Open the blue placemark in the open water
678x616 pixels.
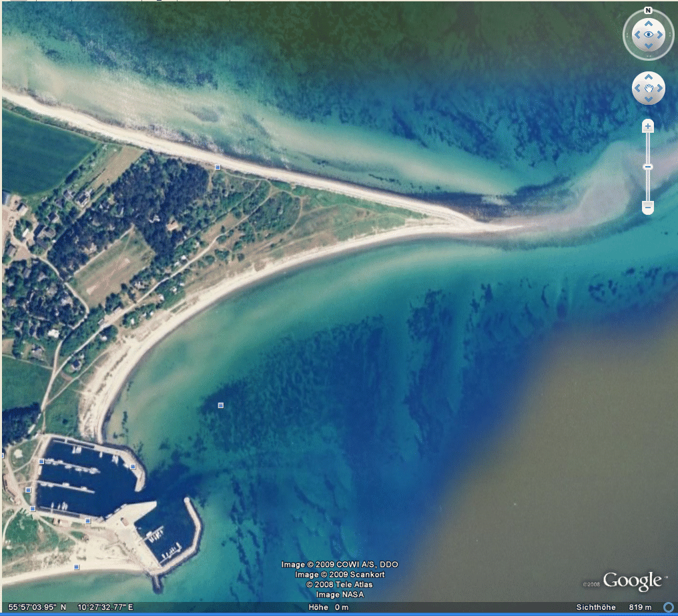point(221,405)
